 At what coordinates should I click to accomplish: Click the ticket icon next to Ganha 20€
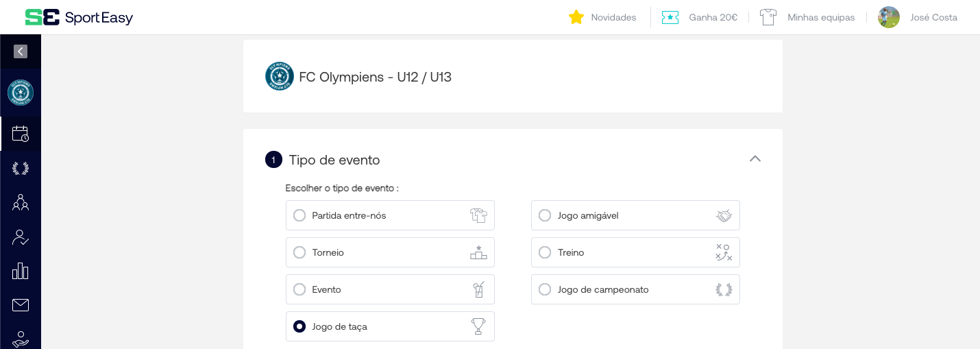(x=670, y=17)
